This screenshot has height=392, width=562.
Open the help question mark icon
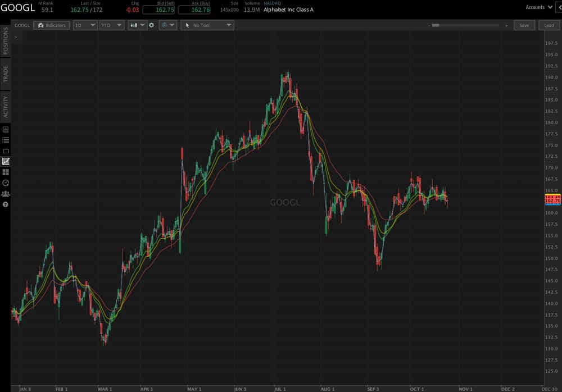pyautogui.click(x=6, y=204)
